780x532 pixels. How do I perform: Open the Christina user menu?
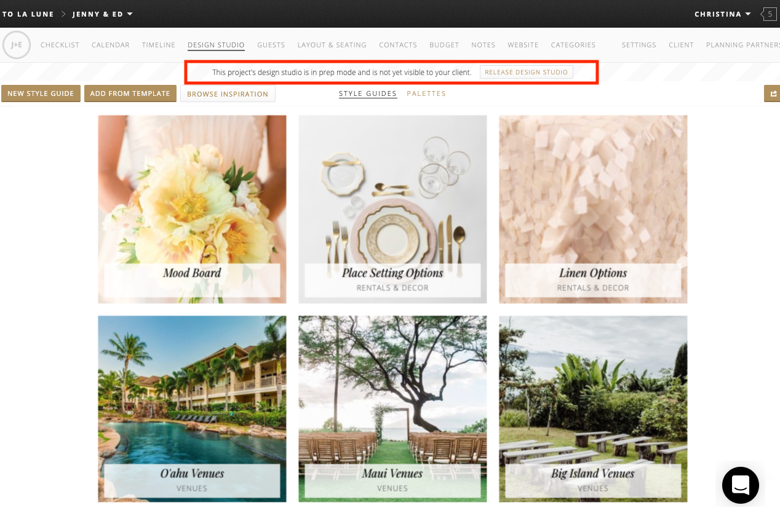pyautogui.click(x=722, y=14)
